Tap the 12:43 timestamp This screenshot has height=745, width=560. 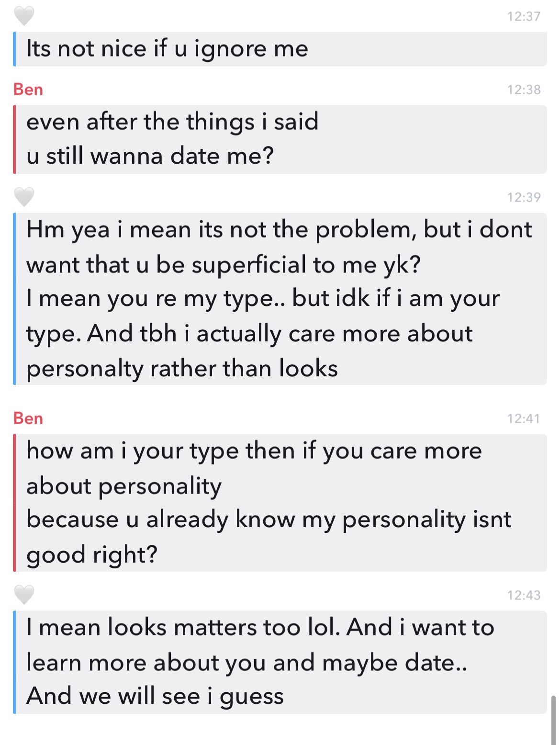coord(524,595)
